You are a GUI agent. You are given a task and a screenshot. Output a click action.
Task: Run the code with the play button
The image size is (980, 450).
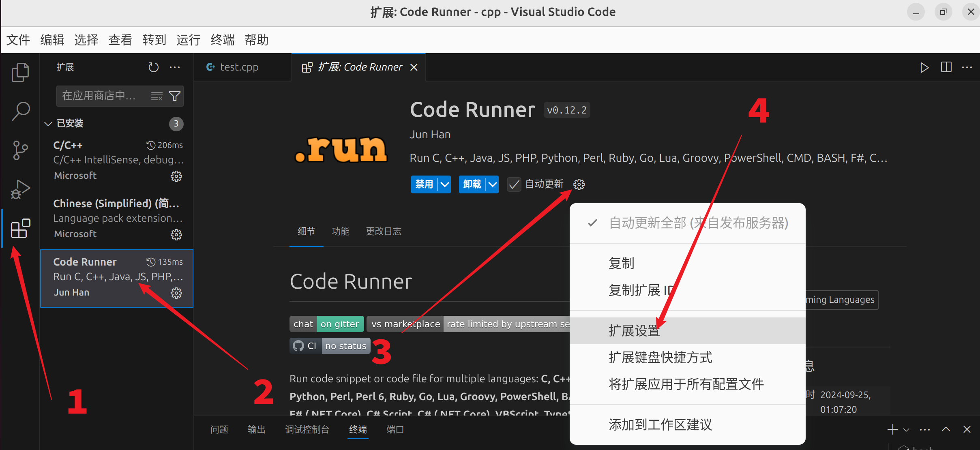coord(924,67)
